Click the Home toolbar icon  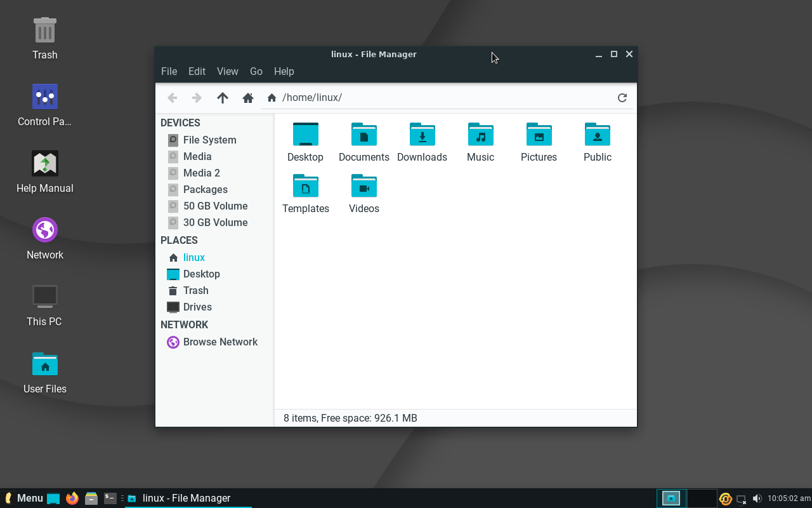click(x=248, y=98)
